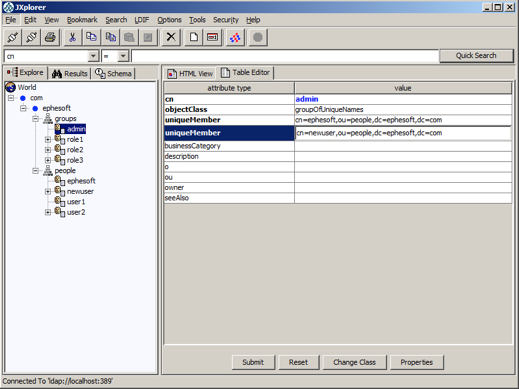Switch to the Results tab

click(70, 73)
